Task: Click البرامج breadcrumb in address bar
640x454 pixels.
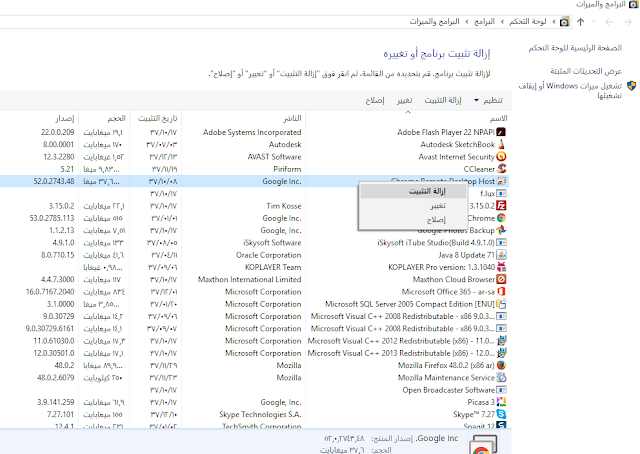Action: click(x=484, y=22)
